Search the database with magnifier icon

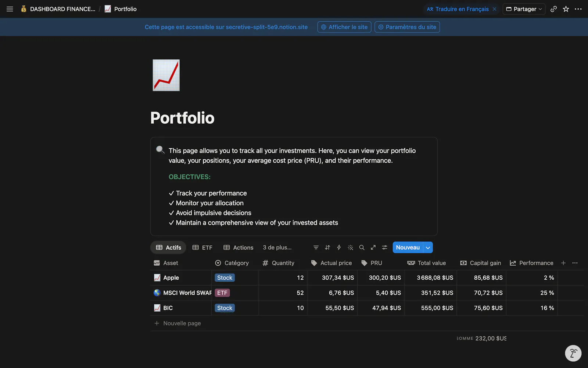coord(362,248)
